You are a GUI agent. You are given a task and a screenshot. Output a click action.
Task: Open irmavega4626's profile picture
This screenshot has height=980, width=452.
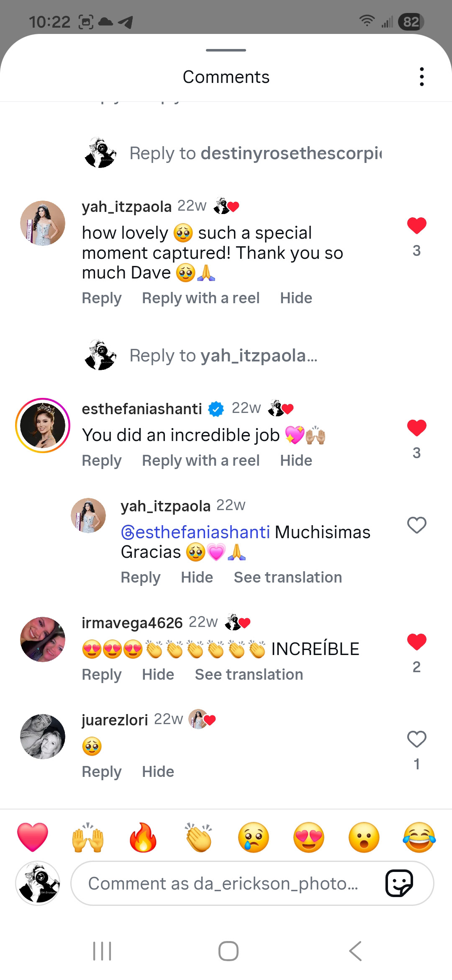43,640
